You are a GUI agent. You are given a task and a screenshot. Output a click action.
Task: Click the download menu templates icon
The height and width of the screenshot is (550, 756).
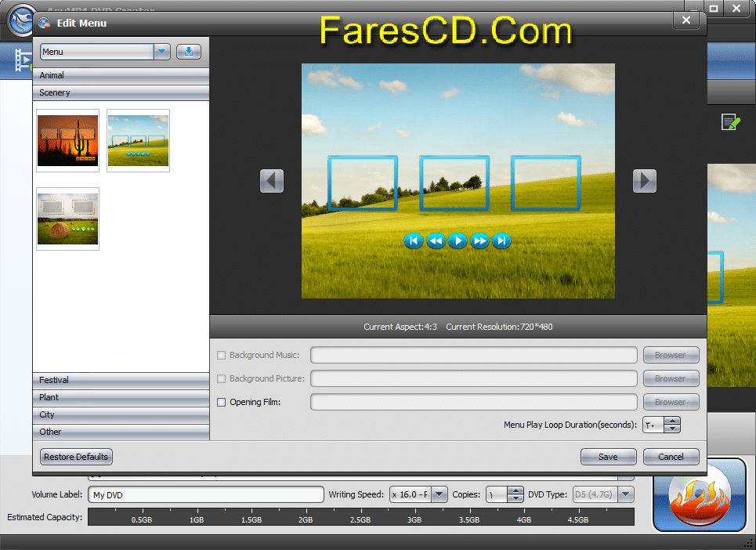[x=189, y=52]
